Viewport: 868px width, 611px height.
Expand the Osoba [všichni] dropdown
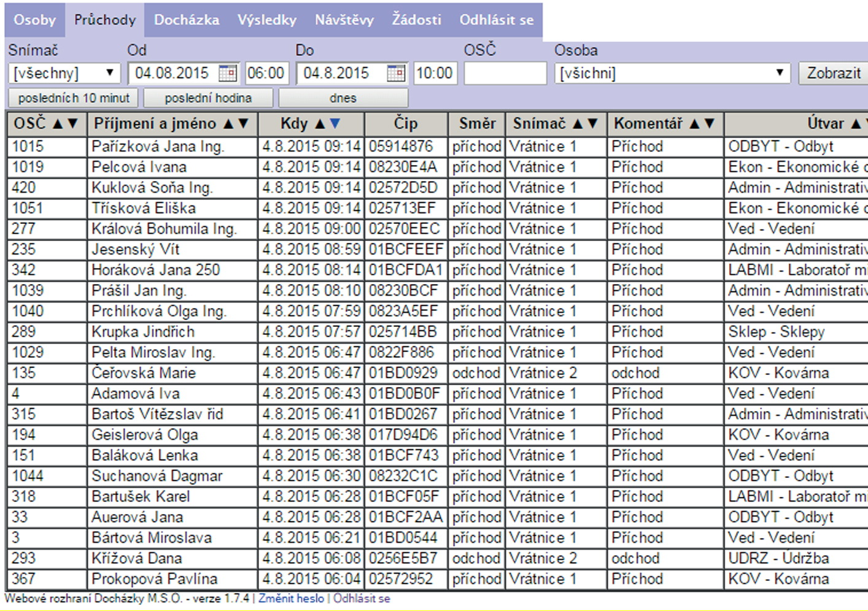pos(673,74)
